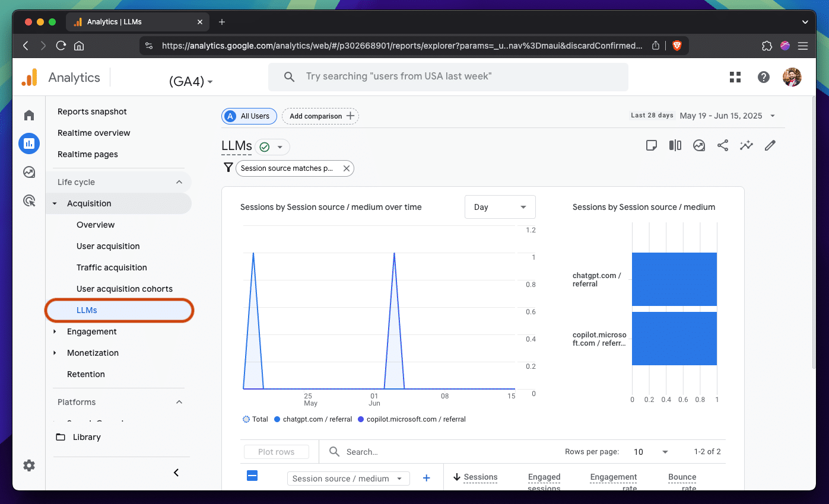Open the Acquisition Overview report
Viewport: 829px width, 504px height.
[96, 225]
